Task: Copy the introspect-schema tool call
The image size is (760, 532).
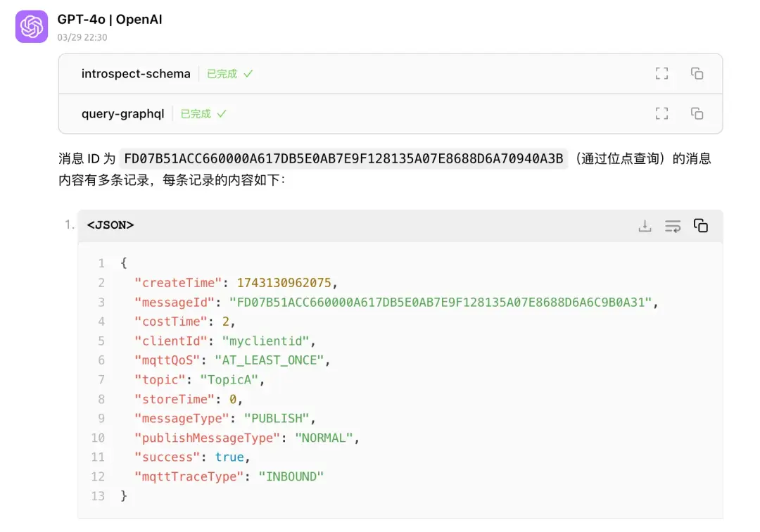Action: (x=697, y=73)
